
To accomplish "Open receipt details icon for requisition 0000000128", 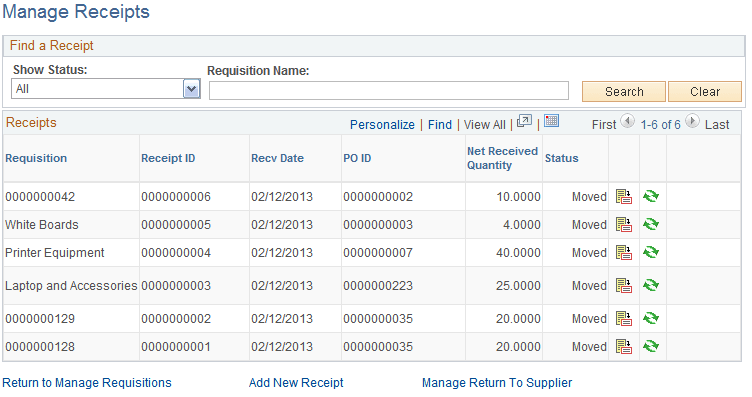I will point(623,347).
